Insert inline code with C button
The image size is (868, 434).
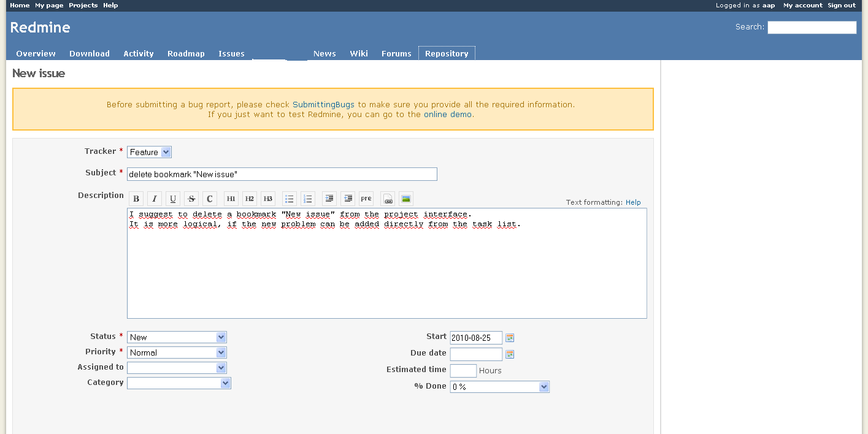[210, 199]
